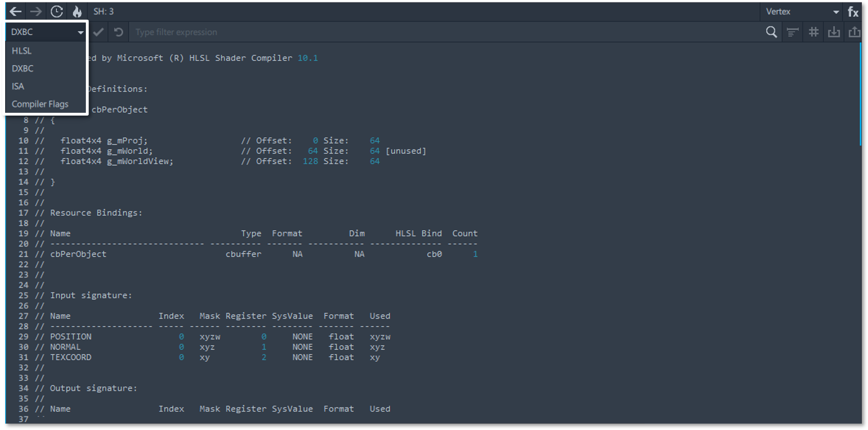Toggle the line numbers hash icon

[x=813, y=32]
